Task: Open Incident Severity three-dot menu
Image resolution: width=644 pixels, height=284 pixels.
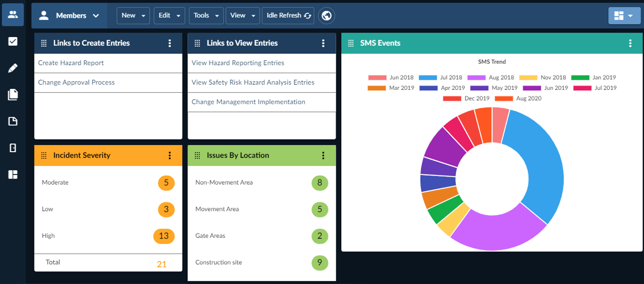Action: click(170, 156)
